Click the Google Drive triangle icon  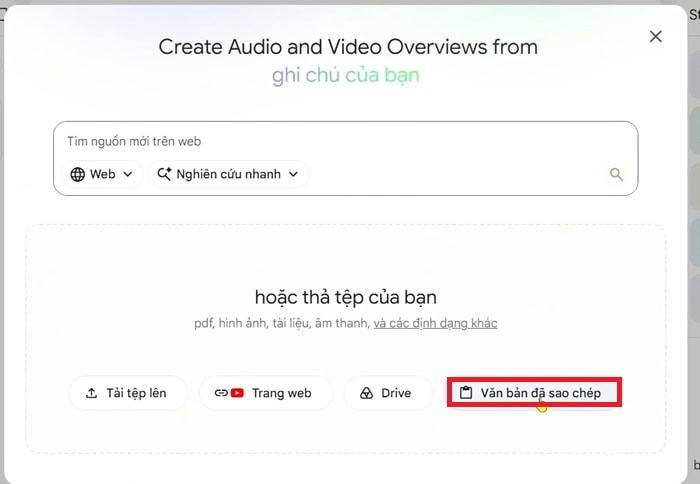pos(366,393)
